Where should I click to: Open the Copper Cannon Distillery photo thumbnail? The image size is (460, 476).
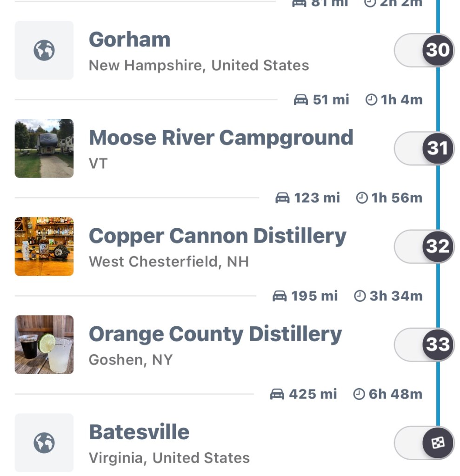pos(44,246)
